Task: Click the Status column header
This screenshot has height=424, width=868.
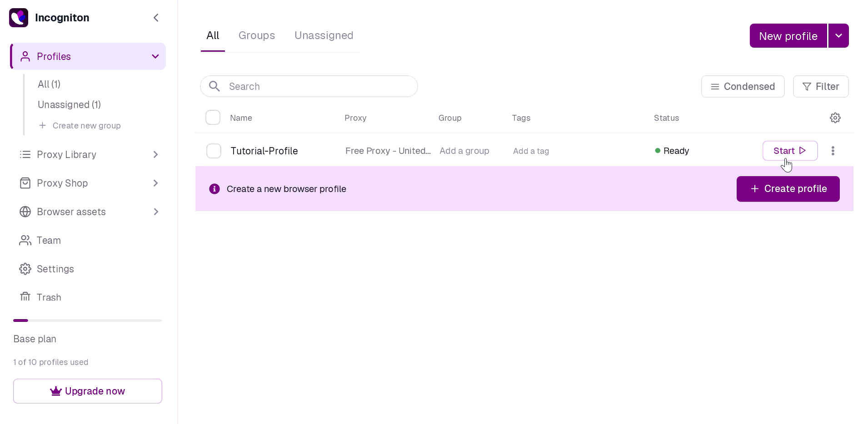Action: click(x=666, y=118)
